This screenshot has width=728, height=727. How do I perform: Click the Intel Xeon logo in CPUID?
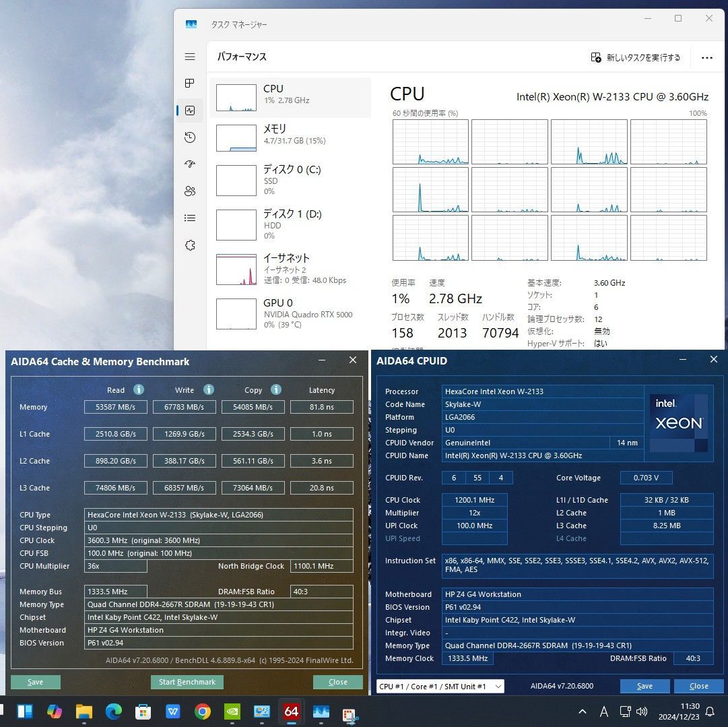click(x=678, y=422)
